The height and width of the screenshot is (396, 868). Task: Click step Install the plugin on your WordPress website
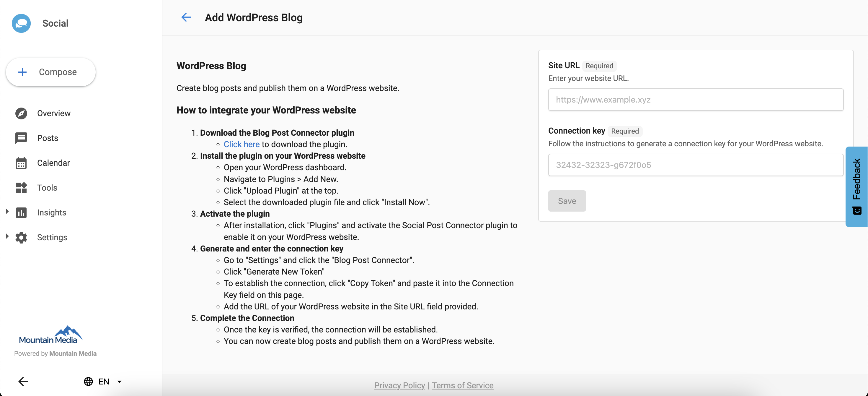click(283, 156)
